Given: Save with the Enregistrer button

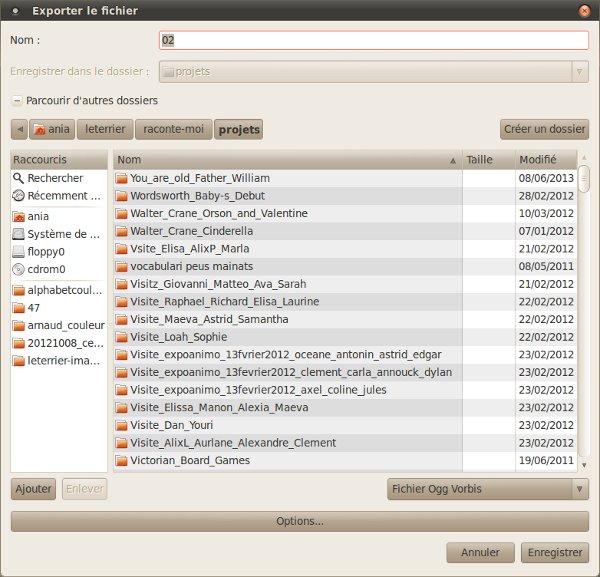Looking at the screenshot, I should click(x=555, y=553).
